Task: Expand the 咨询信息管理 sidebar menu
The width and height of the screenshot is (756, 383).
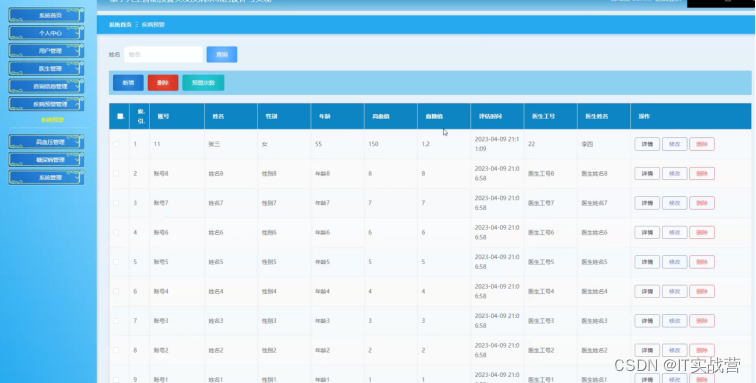Action: 46,86
